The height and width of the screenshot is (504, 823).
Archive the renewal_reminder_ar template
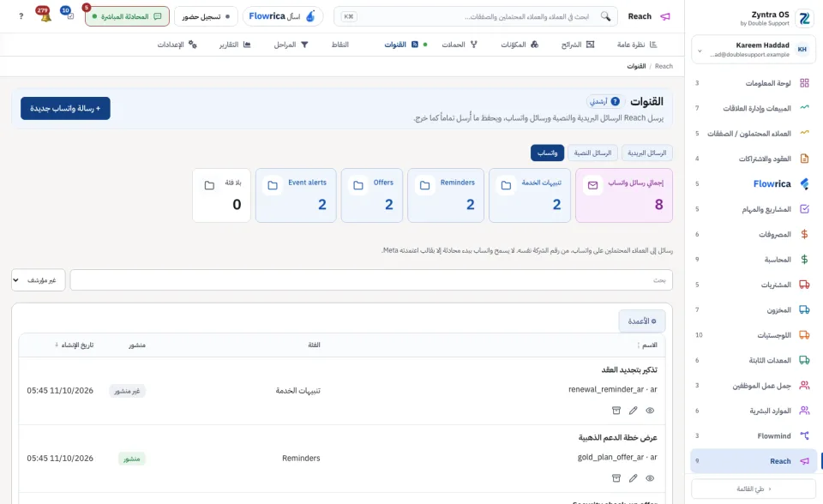point(616,411)
